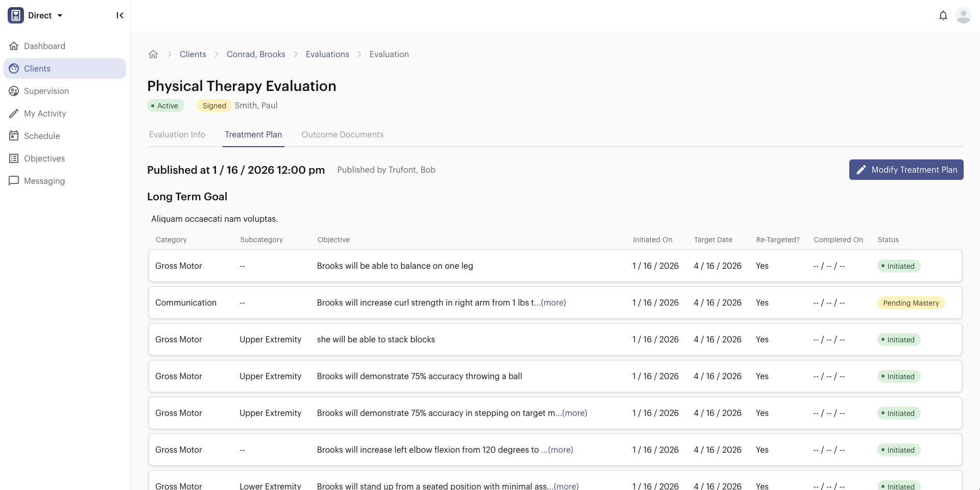Expand (more) on curl strength objective
The width and height of the screenshot is (980, 490).
tap(554, 302)
